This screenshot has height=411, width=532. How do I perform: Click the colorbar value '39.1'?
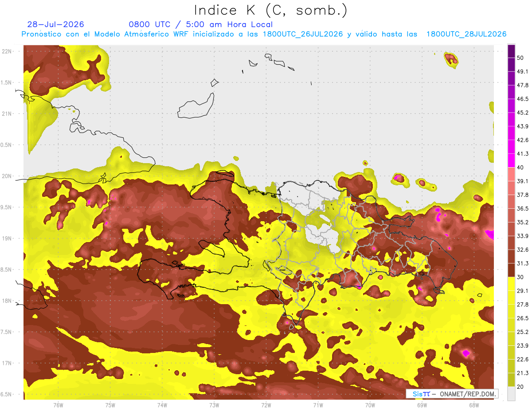(523, 181)
